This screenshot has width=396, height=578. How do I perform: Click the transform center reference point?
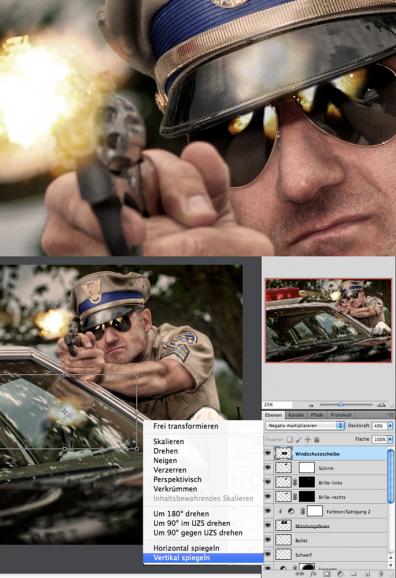[x=65, y=412]
